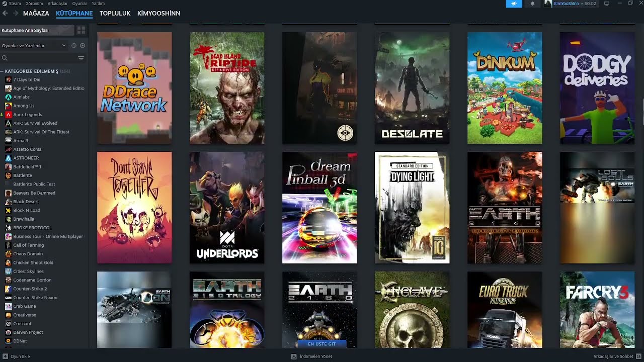The image size is (644, 362).
Task: Click the Among Us list icon
Action: (x=8, y=106)
